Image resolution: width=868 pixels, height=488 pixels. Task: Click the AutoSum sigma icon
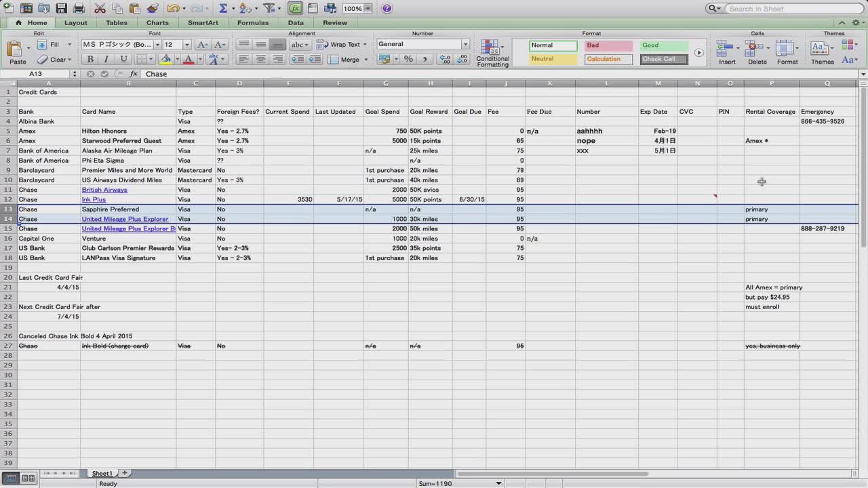tap(223, 8)
